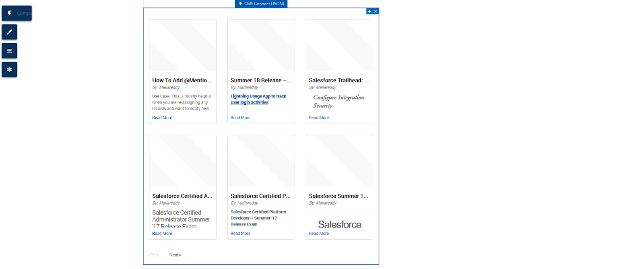
Task: Read More for Salesforce Trailhead article
Action: click(x=319, y=118)
